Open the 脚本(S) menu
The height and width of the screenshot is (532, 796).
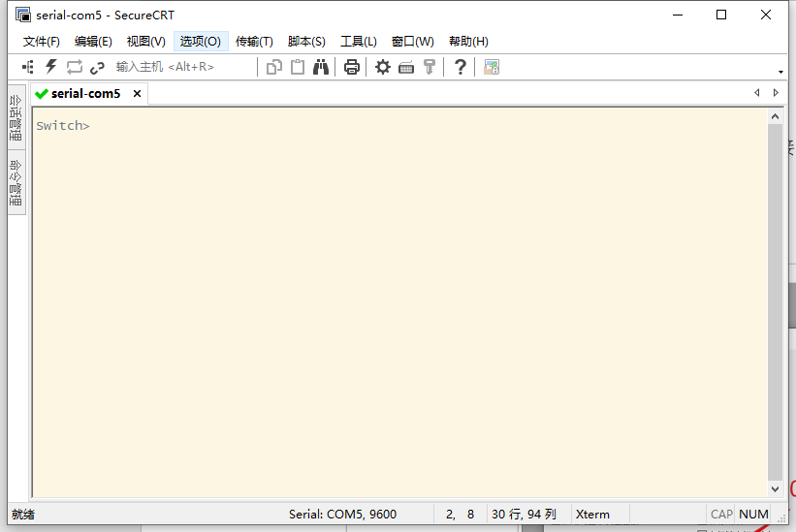[306, 42]
